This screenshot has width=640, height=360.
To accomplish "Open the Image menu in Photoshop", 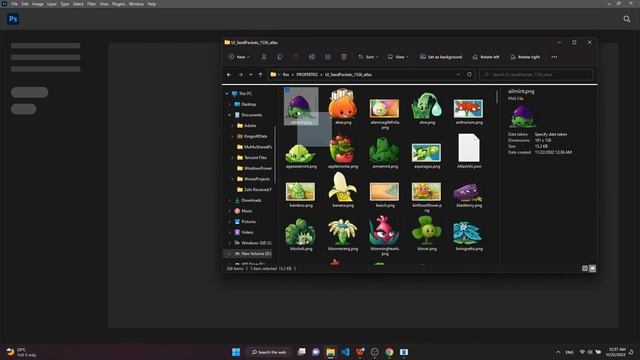I will [x=38, y=4].
